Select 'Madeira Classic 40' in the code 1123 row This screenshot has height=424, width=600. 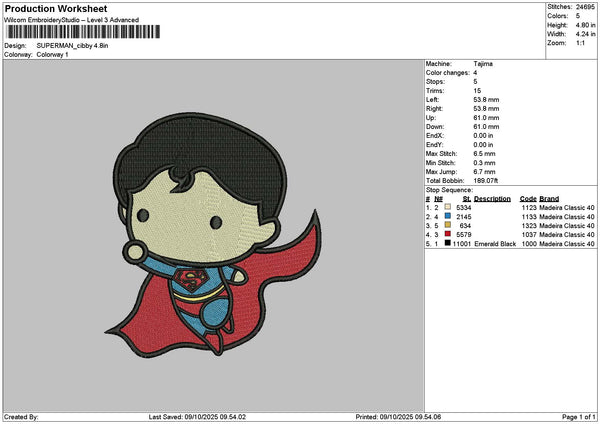tap(567, 208)
